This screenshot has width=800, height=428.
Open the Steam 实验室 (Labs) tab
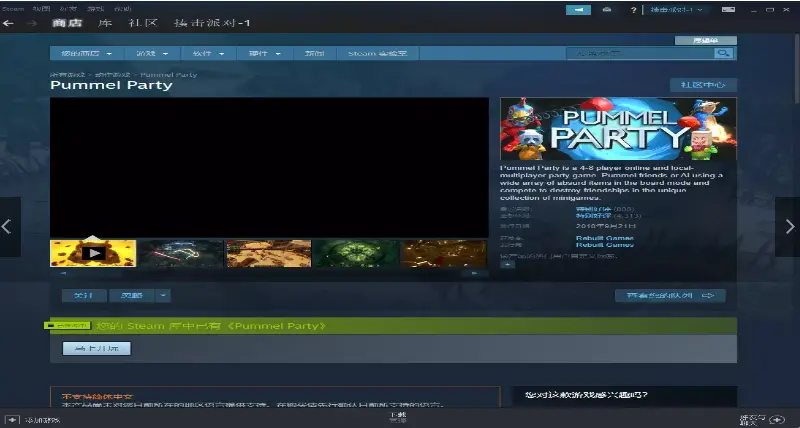[x=378, y=54]
